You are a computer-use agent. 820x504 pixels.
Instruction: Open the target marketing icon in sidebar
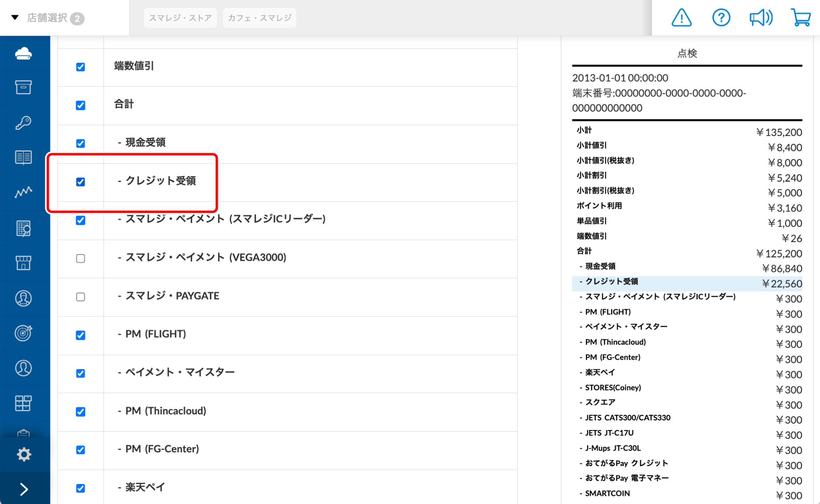tap(24, 333)
